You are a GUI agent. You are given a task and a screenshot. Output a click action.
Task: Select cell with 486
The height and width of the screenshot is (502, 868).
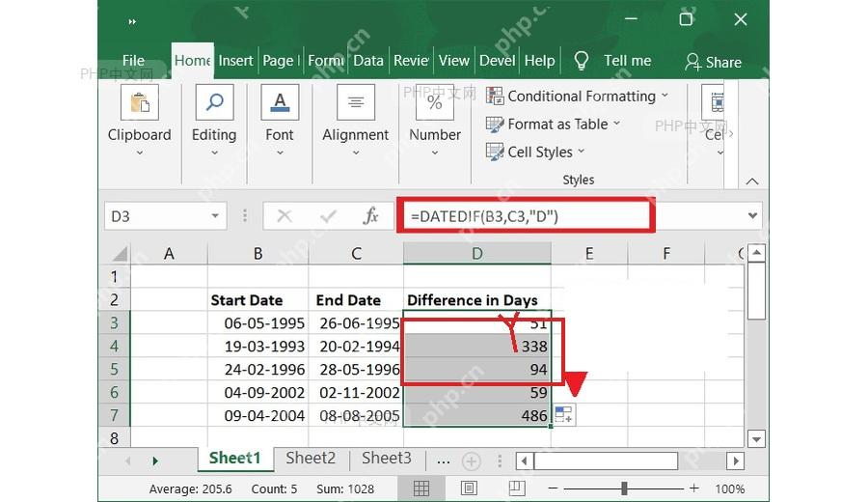coord(477,415)
